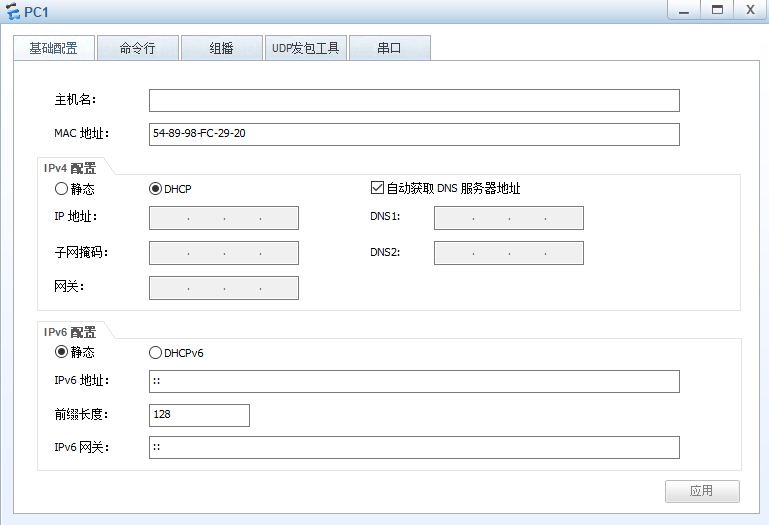The height and width of the screenshot is (525, 769).
Task: Click the 前缀长度 field showing 128
Action: point(199,416)
